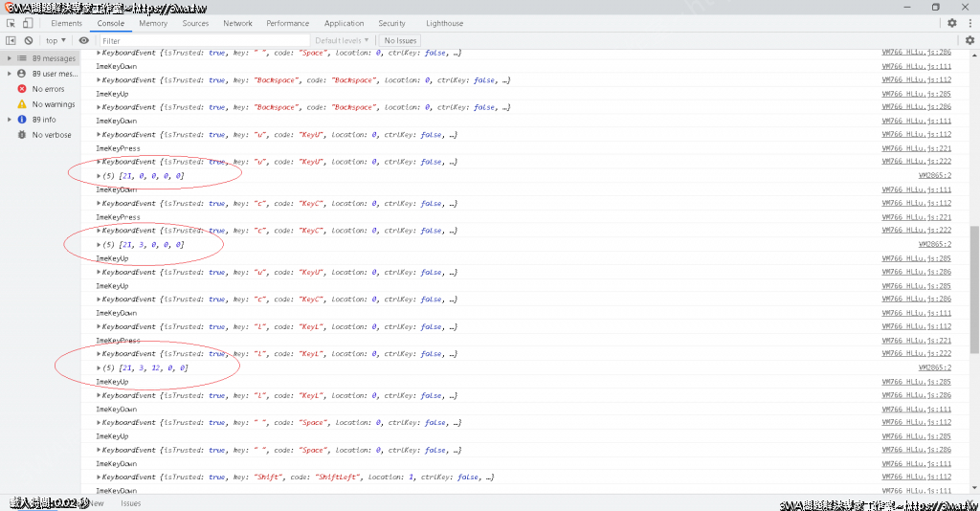Image resolution: width=980 pixels, height=511 pixels.
Task: Click the clear console icon
Action: coord(29,41)
